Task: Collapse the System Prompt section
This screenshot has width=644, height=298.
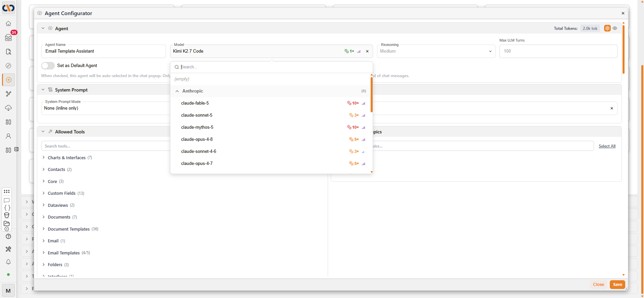Action: click(43, 90)
